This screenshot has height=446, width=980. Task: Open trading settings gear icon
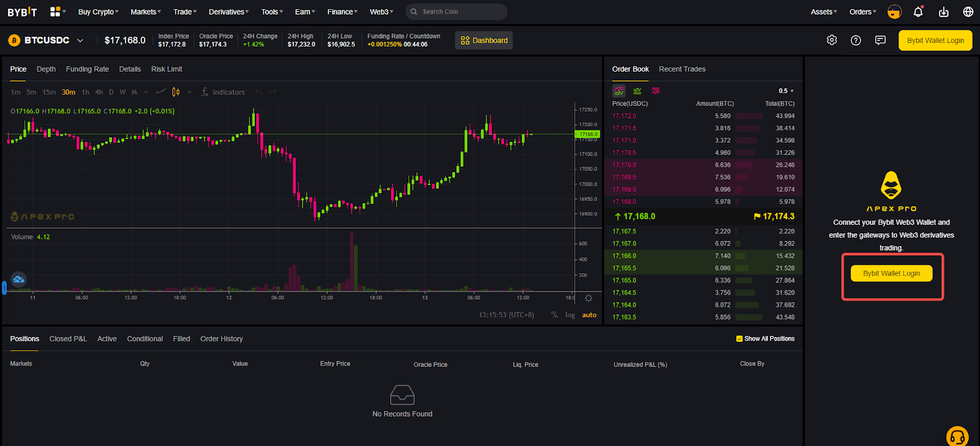832,40
